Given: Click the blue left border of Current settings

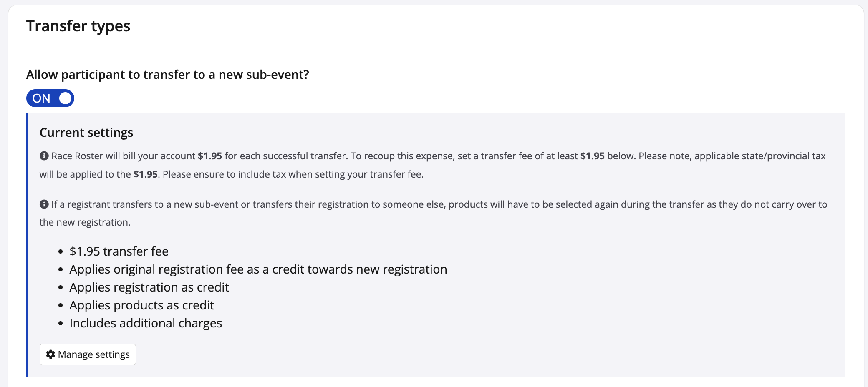Looking at the screenshot, I should click(27, 245).
